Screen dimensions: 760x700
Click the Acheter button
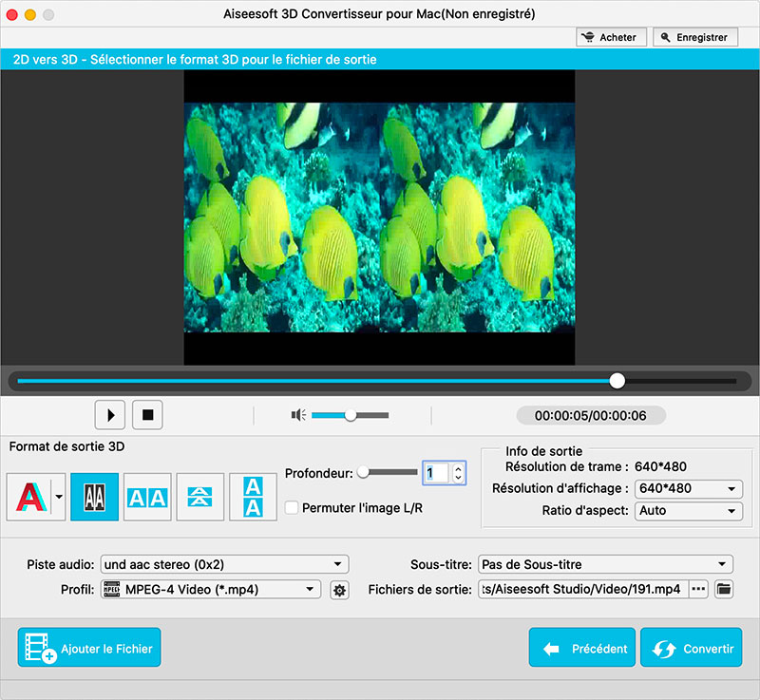click(x=611, y=36)
